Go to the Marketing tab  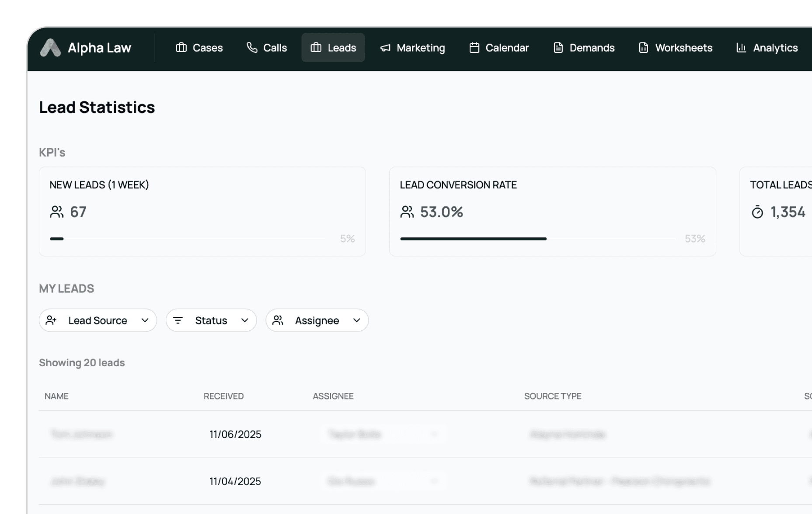(413, 48)
